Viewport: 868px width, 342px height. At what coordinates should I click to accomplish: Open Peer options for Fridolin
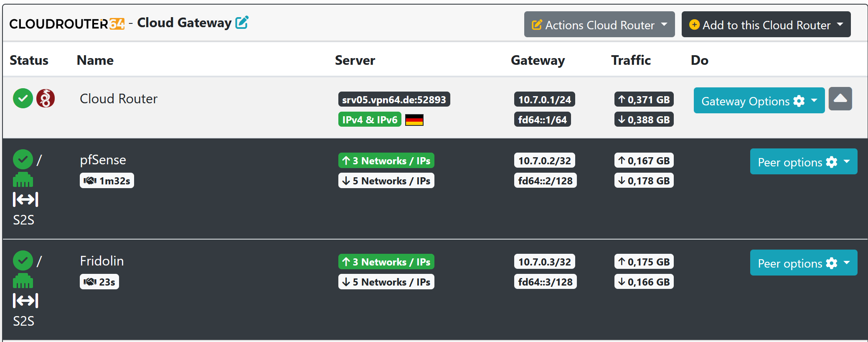(x=803, y=263)
